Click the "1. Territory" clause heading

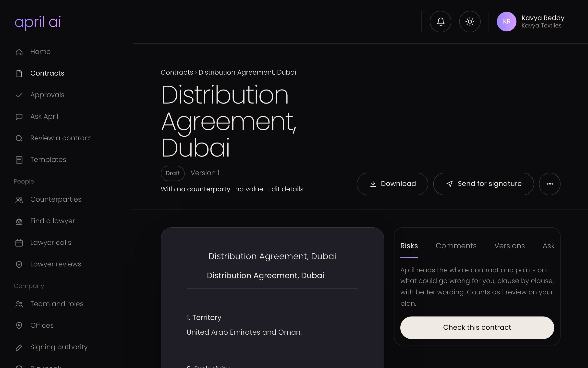tap(204, 317)
